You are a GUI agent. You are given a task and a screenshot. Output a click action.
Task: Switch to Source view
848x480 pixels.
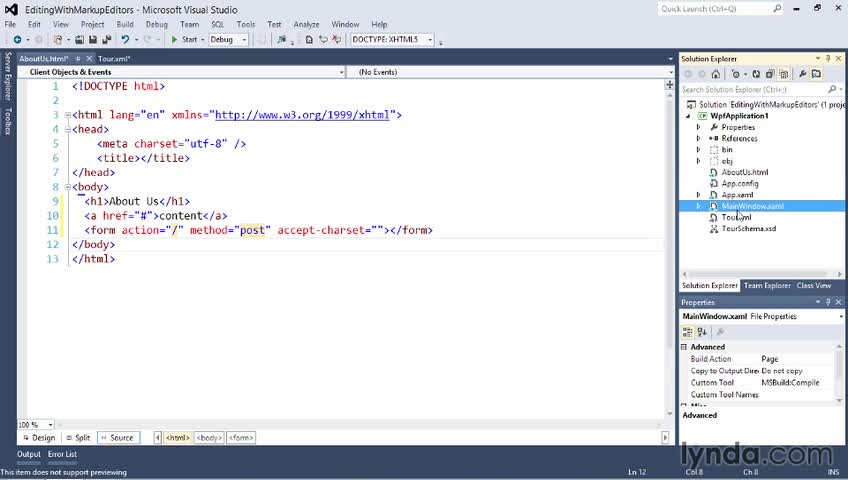[x=118, y=438]
